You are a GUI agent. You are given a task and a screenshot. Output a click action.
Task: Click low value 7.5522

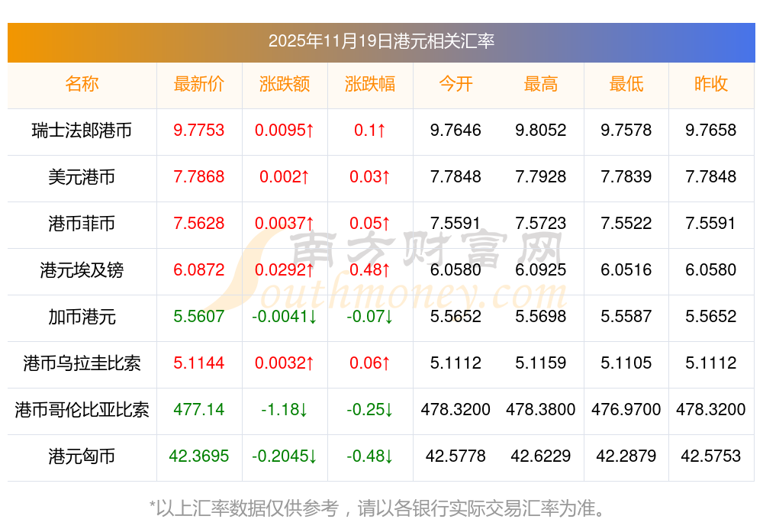tap(626, 223)
